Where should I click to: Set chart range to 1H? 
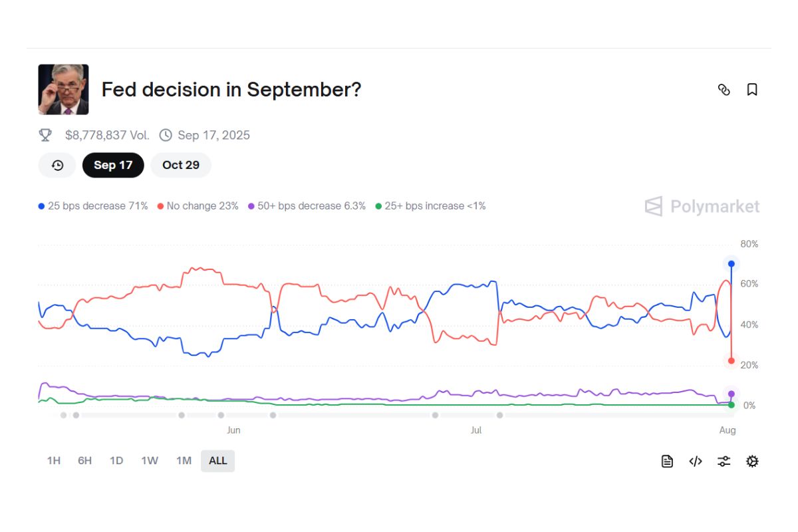click(54, 461)
